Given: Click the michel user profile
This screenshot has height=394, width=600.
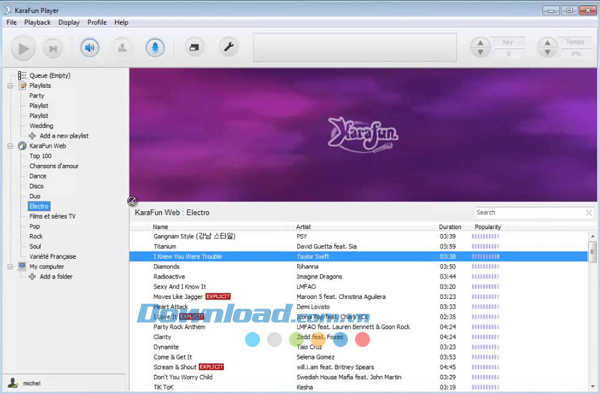Looking at the screenshot, I should click(x=32, y=383).
